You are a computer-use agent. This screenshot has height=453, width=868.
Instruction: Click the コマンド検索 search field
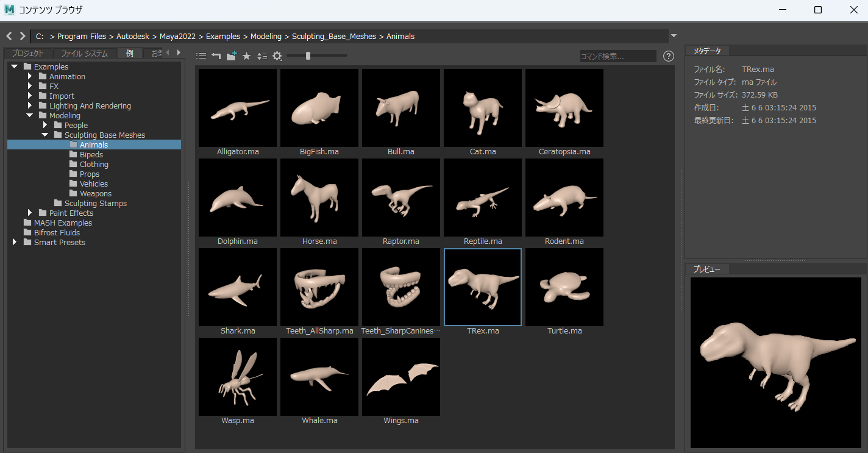pos(617,56)
